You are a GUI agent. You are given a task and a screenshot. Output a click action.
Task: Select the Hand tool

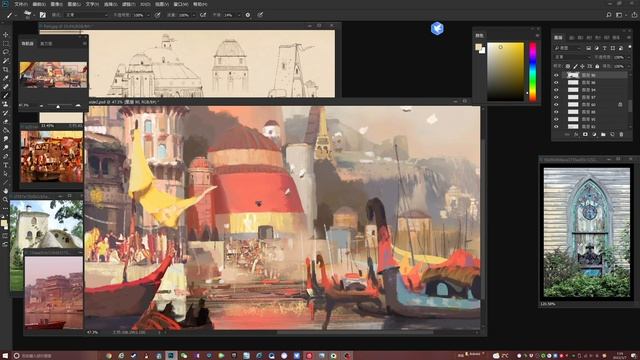pos(6,191)
